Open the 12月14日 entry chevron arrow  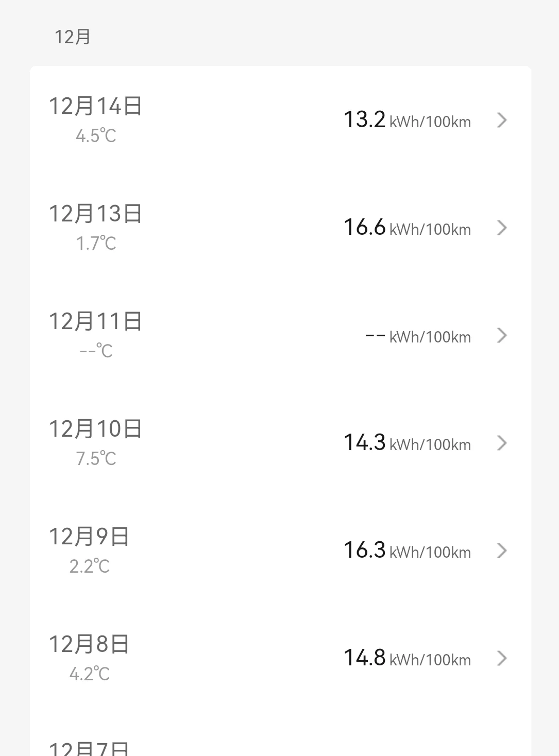click(x=502, y=120)
